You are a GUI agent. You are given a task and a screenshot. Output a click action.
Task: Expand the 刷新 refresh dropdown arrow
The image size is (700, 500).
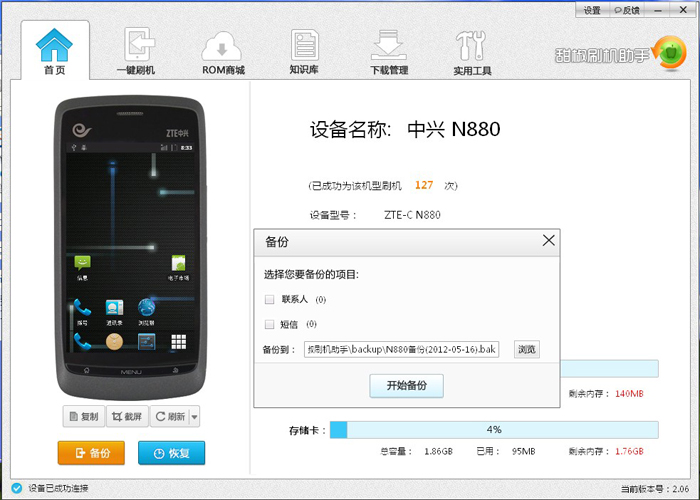pyautogui.click(x=195, y=417)
